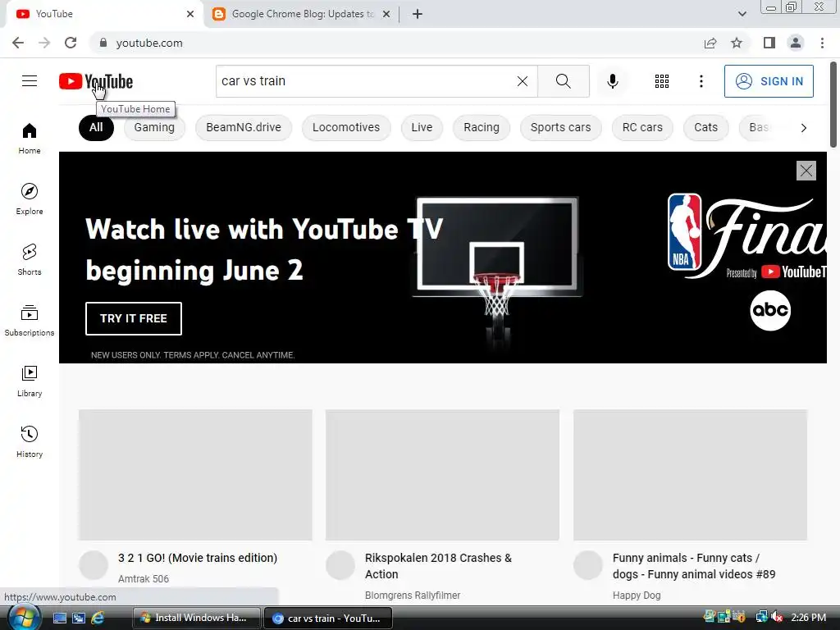840x630 pixels.
Task: Select the Gaming filter chip
Action: (x=154, y=127)
